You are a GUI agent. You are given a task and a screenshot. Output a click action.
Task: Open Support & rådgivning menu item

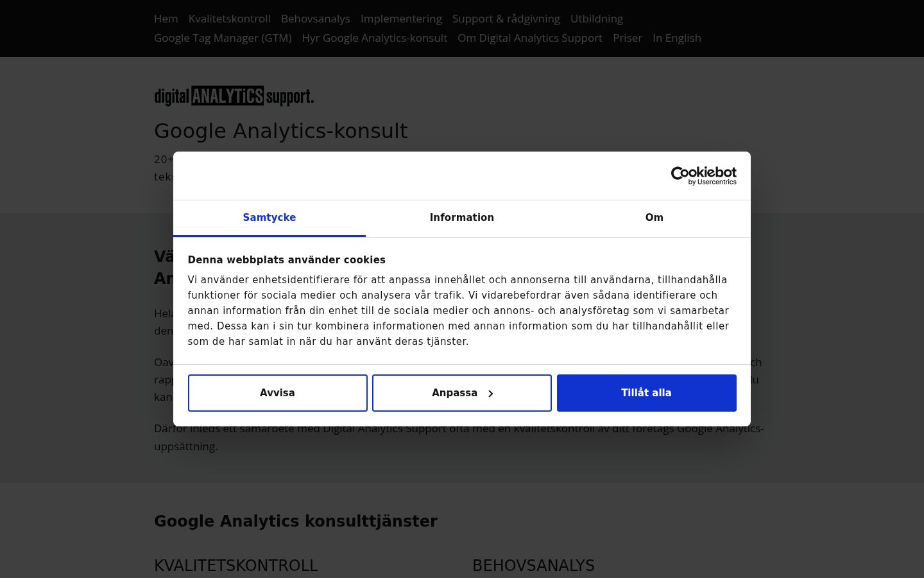click(x=506, y=19)
